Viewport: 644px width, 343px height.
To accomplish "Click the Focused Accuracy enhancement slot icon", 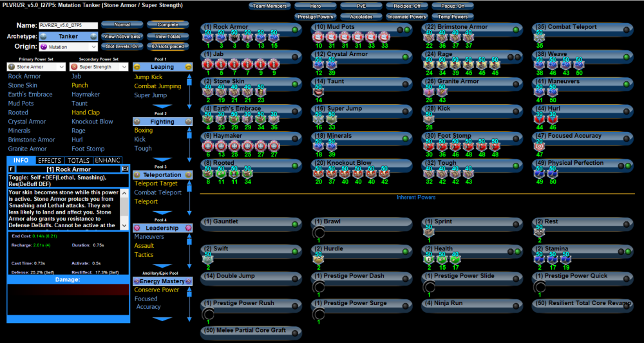I will (x=540, y=147).
